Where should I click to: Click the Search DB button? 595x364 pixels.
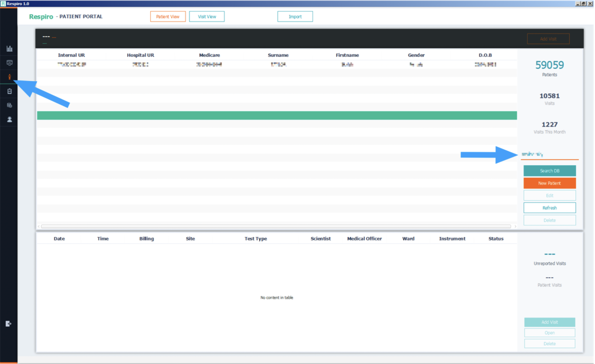pos(549,171)
